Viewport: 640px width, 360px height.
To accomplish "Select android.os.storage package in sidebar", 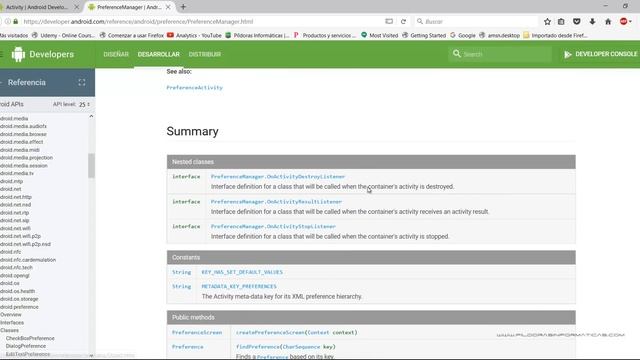I will point(19,299).
